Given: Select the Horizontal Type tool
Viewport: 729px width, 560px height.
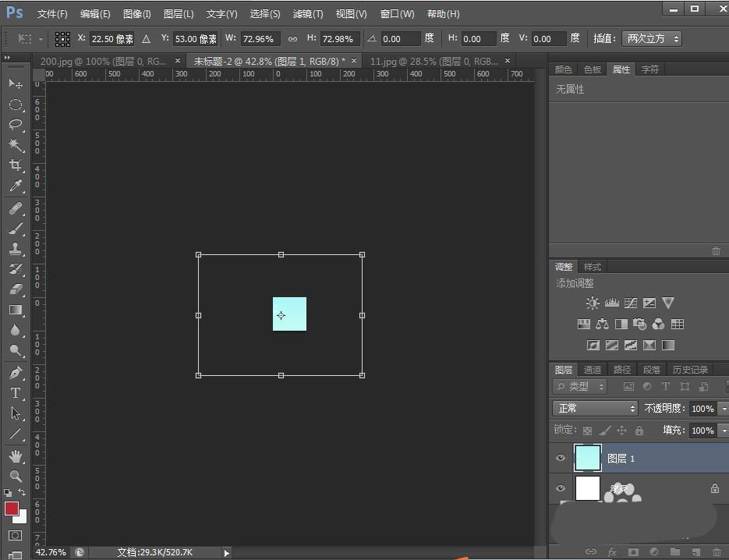Looking at the screenshot, I should tap(16, 394).
